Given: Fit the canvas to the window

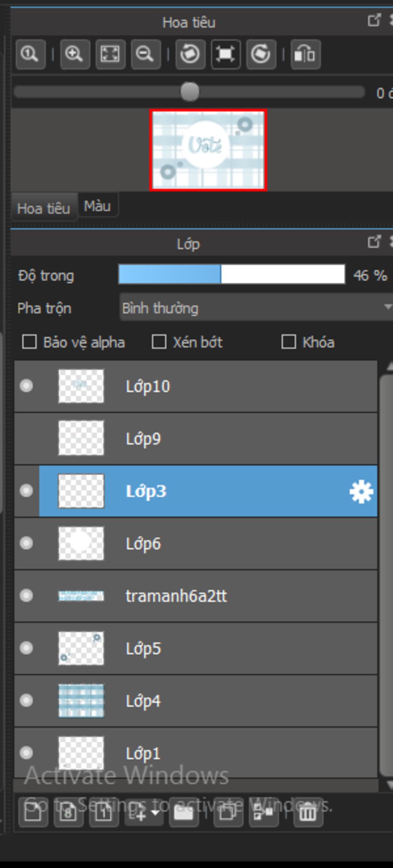Looking at the screenshot, I should pyautogui.click(x=110, y=54).
